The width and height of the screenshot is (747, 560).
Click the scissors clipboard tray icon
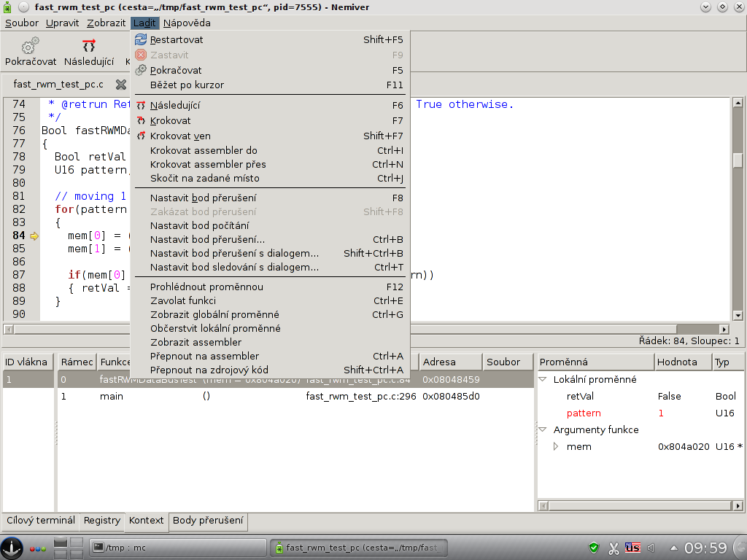click(614, 548)
